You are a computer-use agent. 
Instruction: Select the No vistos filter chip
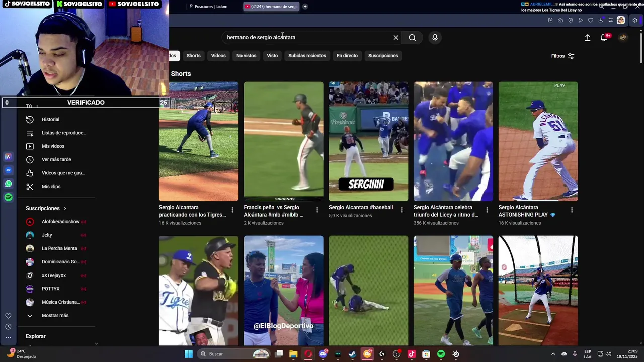[246, 56]
